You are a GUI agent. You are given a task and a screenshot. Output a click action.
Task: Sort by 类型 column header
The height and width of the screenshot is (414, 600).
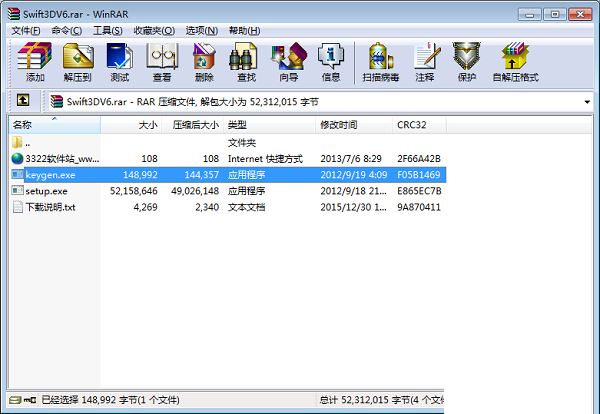[270, 125]
